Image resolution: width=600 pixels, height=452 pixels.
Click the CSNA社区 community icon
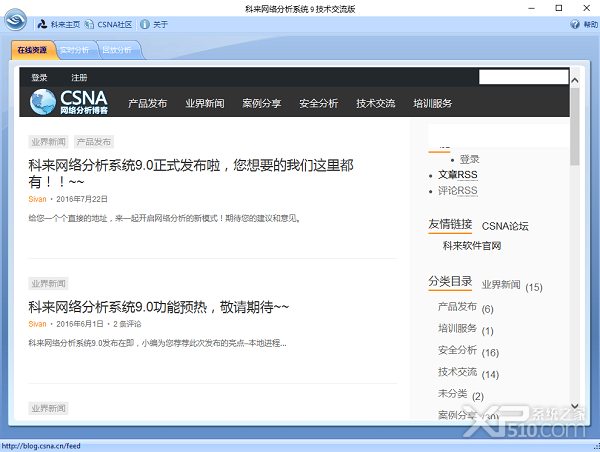pos(89,24)
